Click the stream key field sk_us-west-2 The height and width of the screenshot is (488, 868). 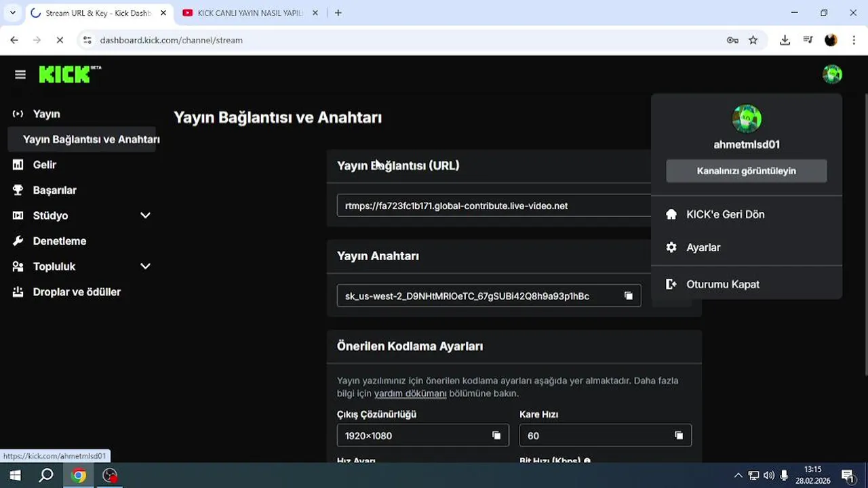[x=489, y=296]
